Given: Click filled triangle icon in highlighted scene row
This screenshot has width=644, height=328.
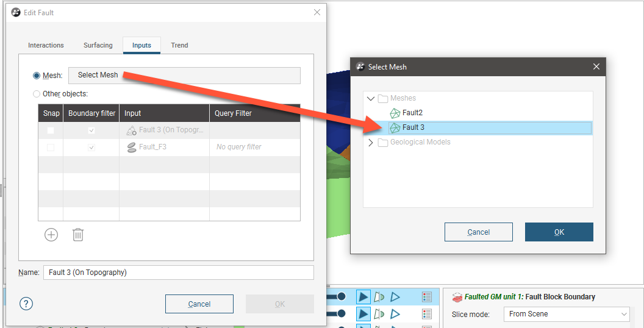Looking at the screenshot, I should coord(363,297).
